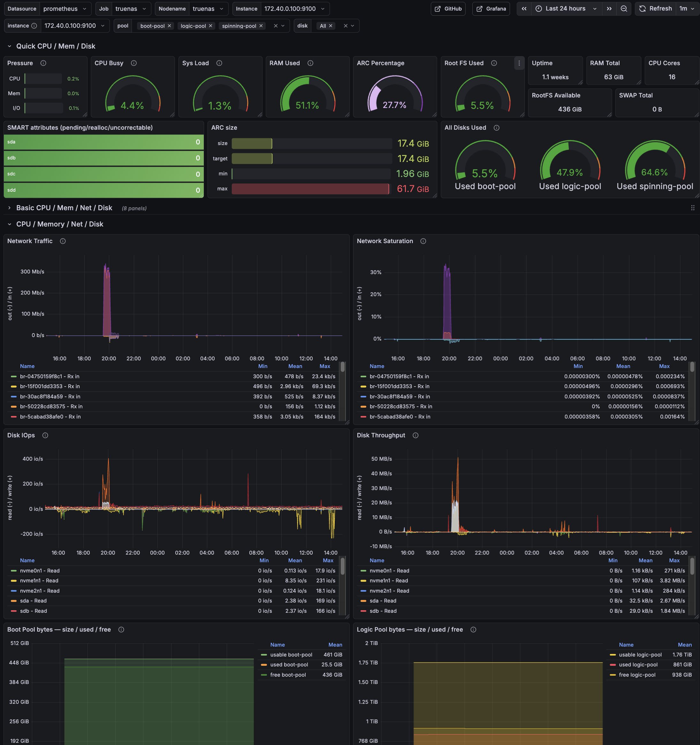Collapse the Quick CPU / Mem / Disk section
Screen dimensions: 700x745
coord(10,46)
